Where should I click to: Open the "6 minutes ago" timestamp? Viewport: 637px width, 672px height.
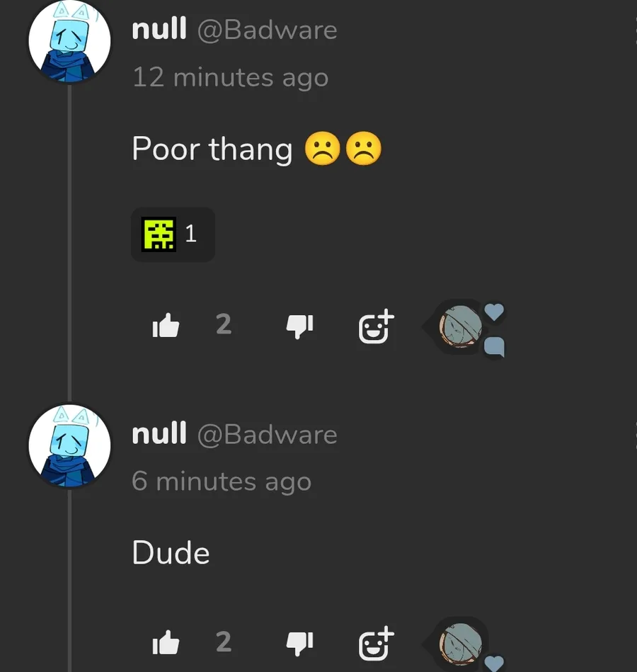[222, 482]
